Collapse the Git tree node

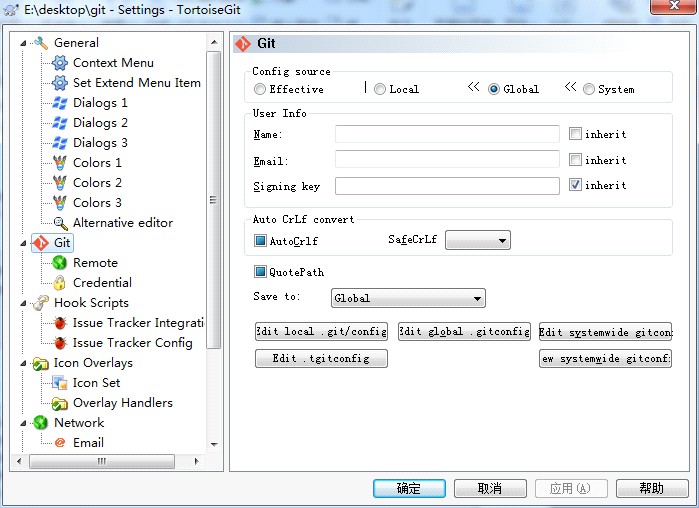pos(23,243)
